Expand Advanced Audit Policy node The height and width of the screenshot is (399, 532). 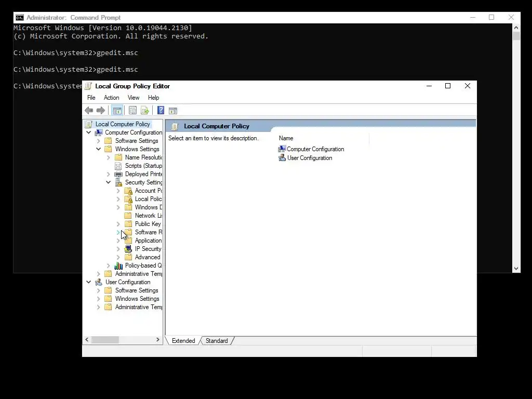(118, 257)
